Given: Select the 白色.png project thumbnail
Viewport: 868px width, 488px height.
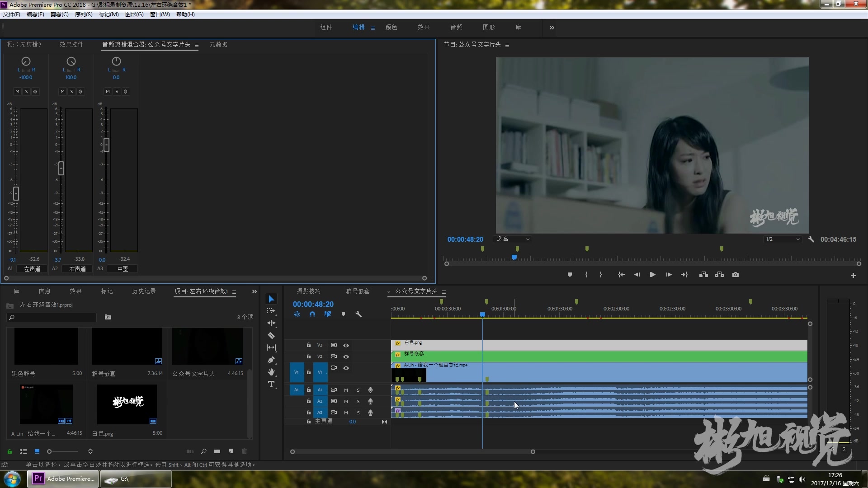Looking at the screenshot, I should coord(127,404).
